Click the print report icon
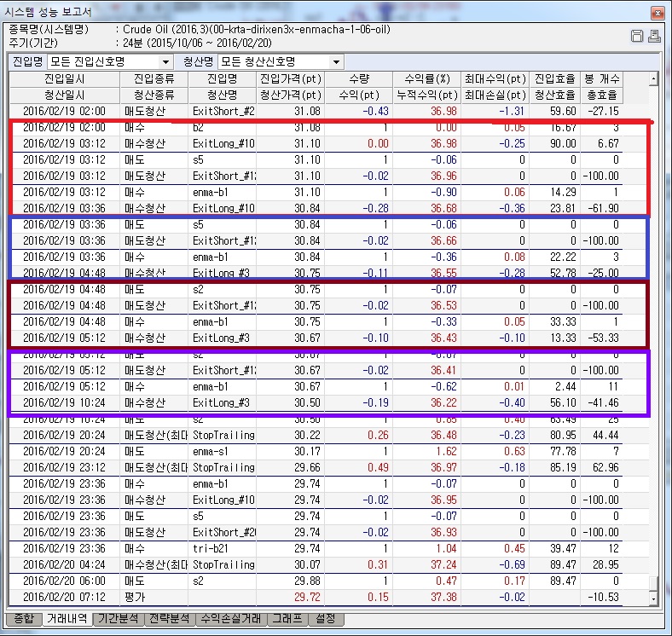 [x=653, y=36]
